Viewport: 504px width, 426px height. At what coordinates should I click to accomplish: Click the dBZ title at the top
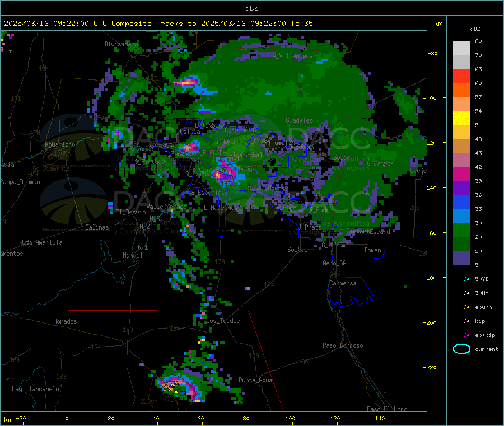click(x=251, y=8)
